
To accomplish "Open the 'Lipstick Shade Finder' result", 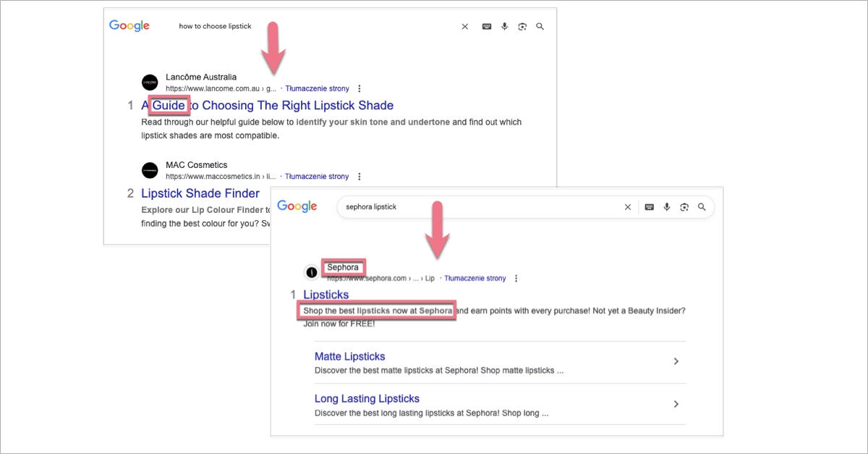I will [x=200, y=193].
